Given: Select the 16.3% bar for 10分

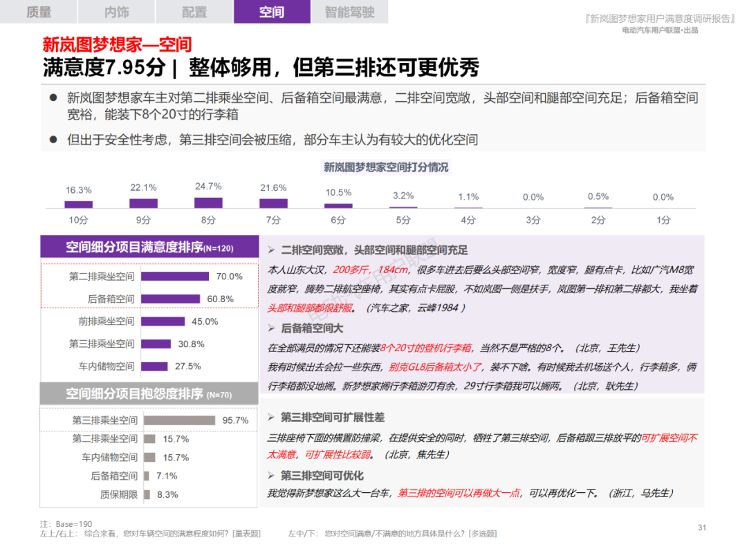Looking at the screenshot, I should click(78, 205).
